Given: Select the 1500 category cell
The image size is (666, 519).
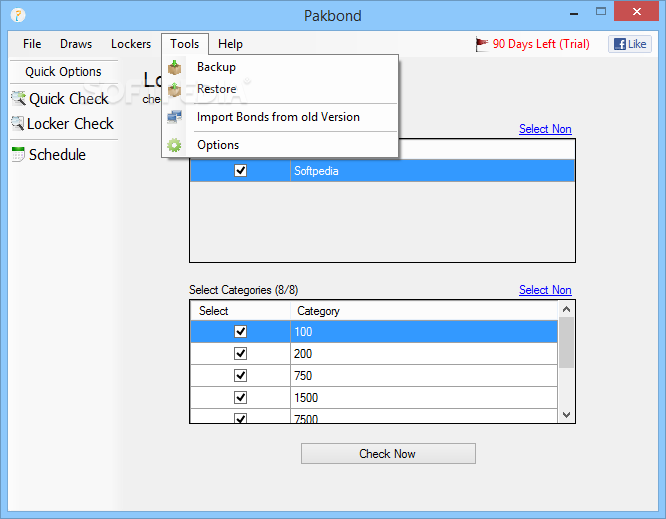Looking at the screenshot, I should coord(424,398).
